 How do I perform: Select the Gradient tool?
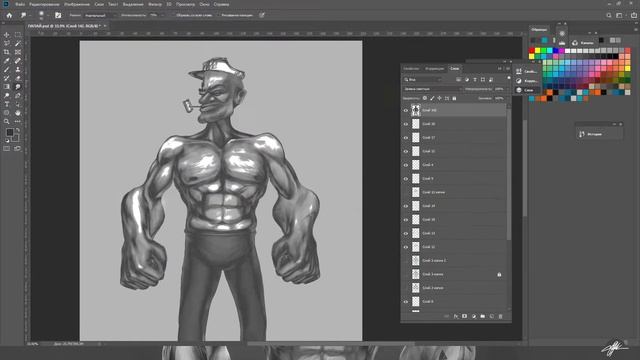(7, 87)
